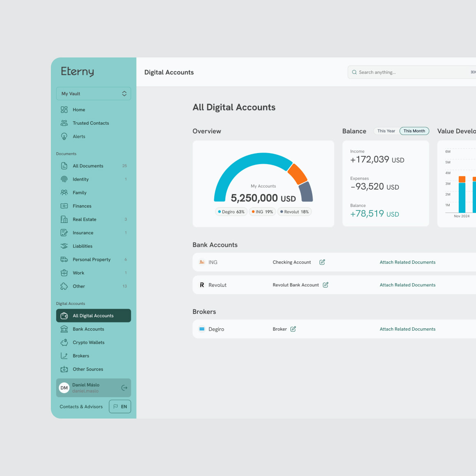Attach Related Documents for Revolut
This screenshot has height=476, width=476.
407,285
